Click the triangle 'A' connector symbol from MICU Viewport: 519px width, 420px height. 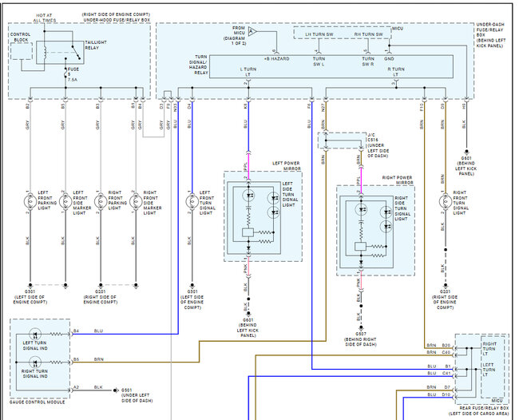(252, 31)
